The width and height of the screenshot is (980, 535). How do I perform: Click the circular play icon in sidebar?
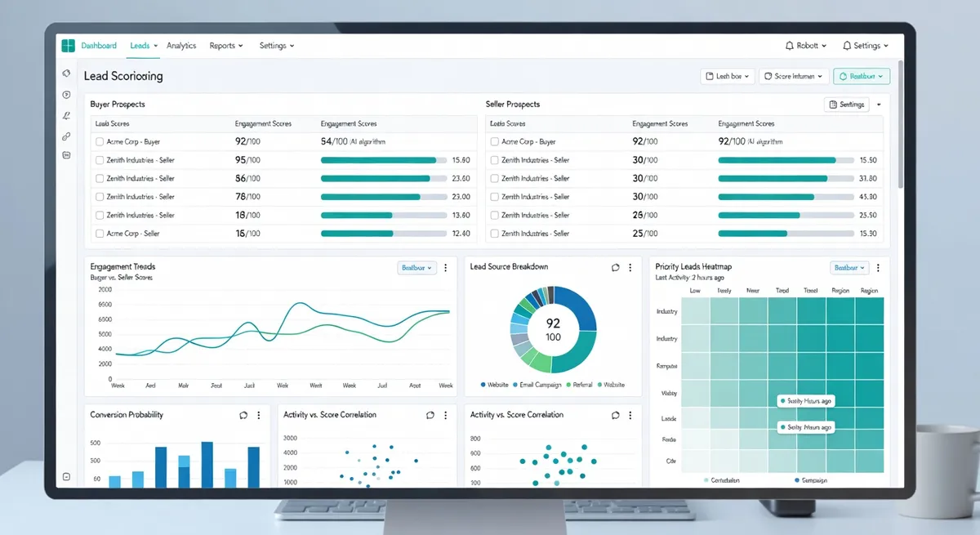point(66,95)
